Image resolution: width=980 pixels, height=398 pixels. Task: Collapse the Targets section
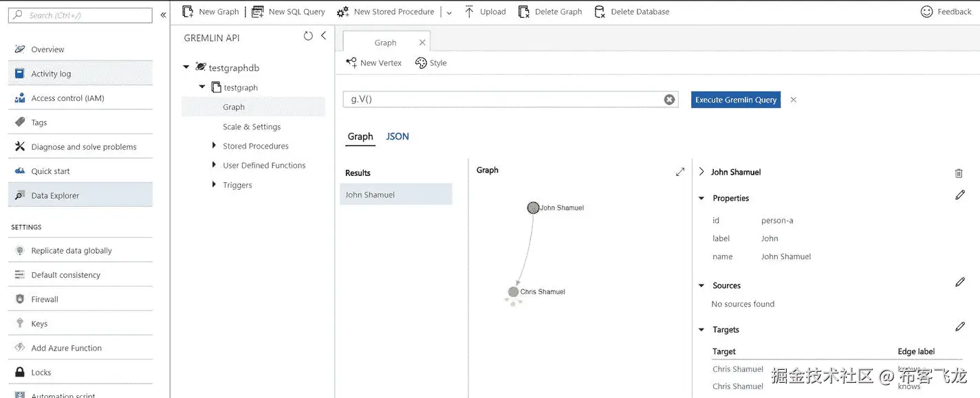[x=701, y=330]
